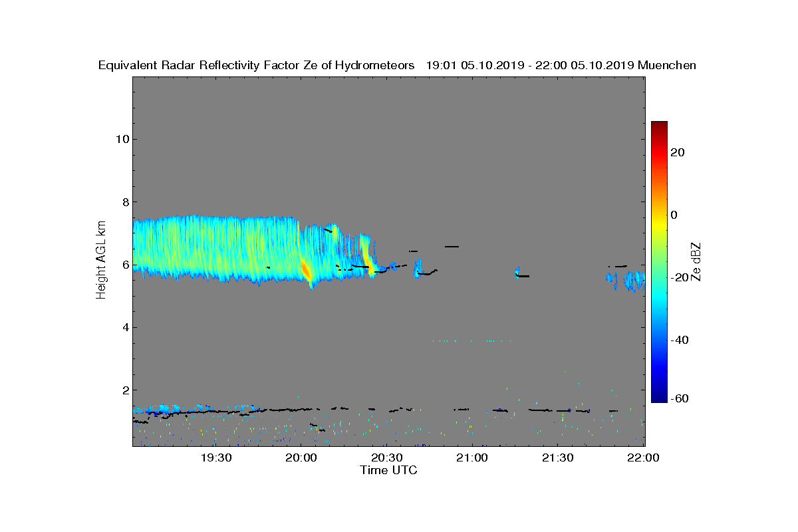Click the colorbar value 0
The image size is (798, 532).
675,215
